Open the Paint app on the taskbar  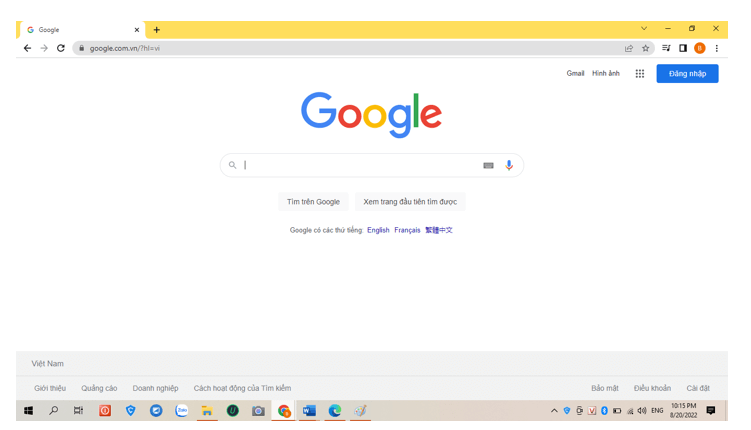click(x=360, y=411)
